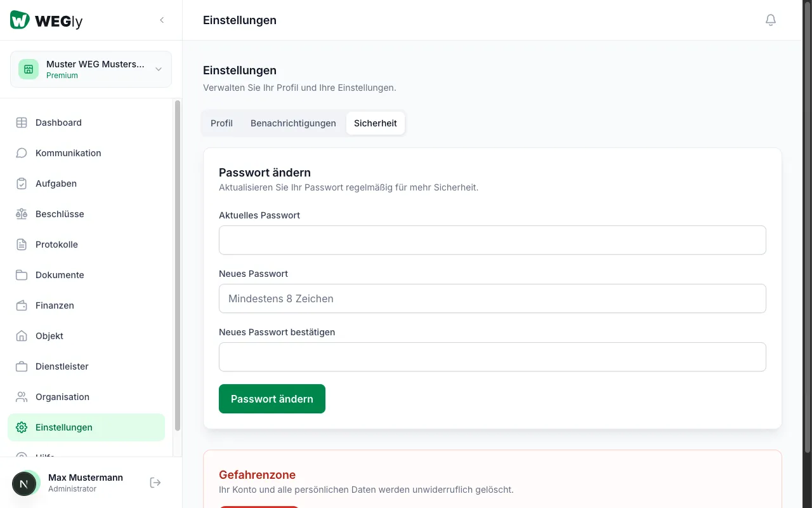Screen dimensions: 812x508
Task: Click the notification bell icon
Action: (771, 20)
